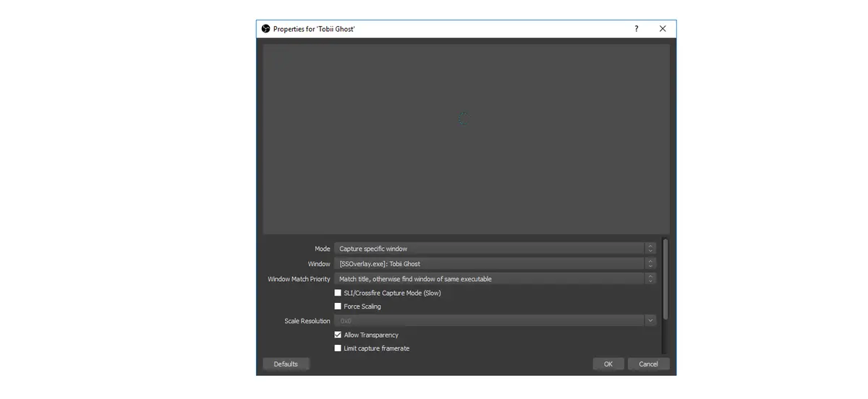Disable the Allow Transparency checkbox

338,335
